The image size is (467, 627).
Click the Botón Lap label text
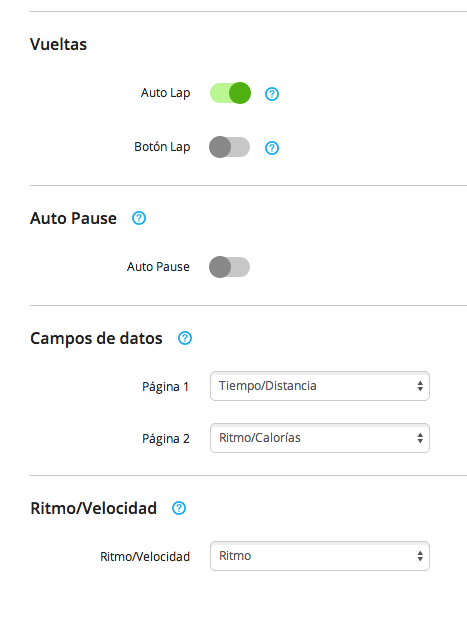(162, 147)
